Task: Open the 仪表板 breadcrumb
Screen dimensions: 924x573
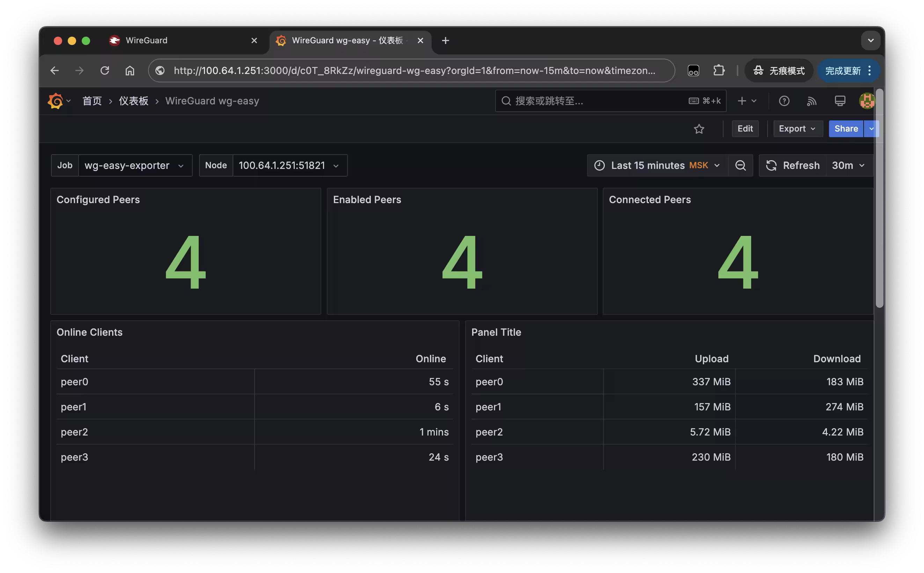Action: [133, 101]
